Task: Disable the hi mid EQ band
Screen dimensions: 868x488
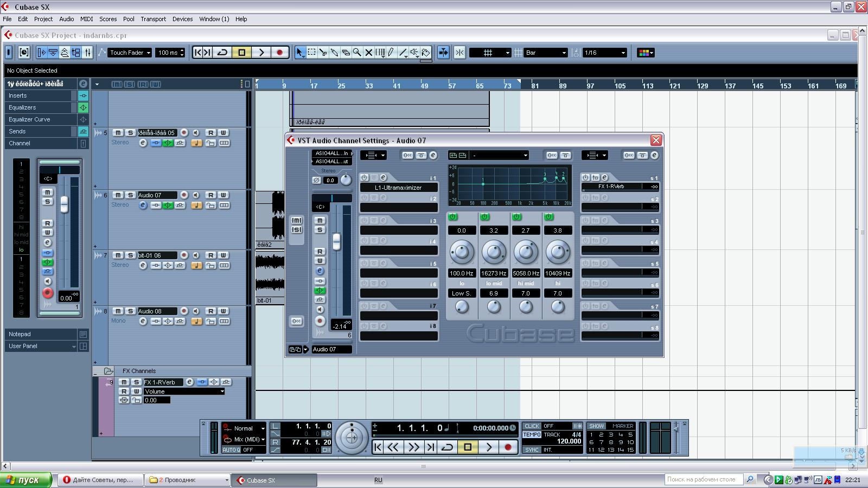Action: [x=516, y=217]
